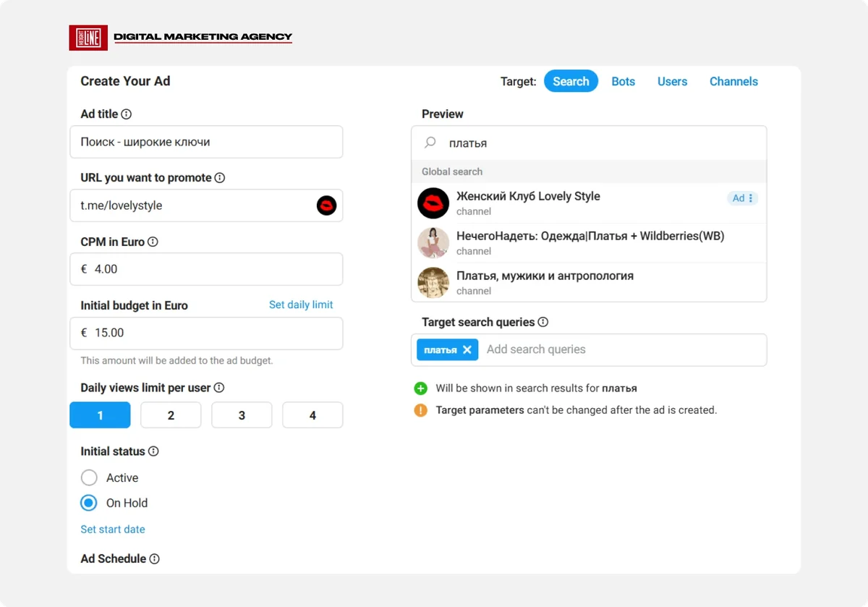Click 'This amount will be added' note
This screenshot has width=868, height=607.
click(x=176, y=360)
